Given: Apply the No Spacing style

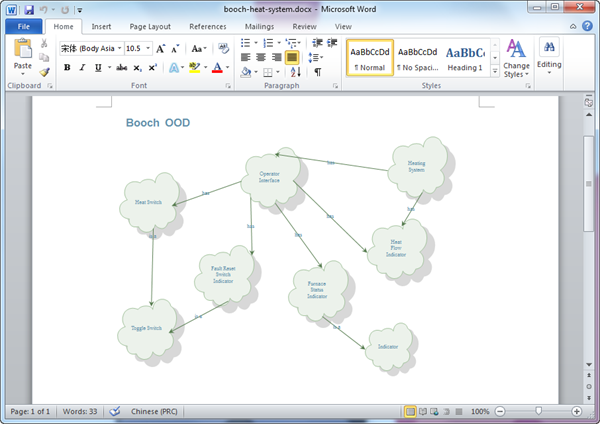Looking at the screenshot, I should pyautogui.click(x=417, y=57).
